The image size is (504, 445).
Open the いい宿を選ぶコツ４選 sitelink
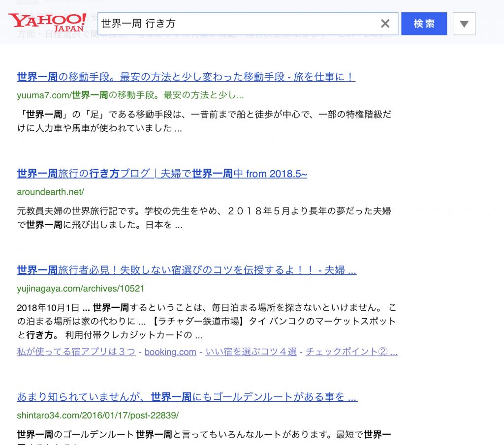[251, 352]
